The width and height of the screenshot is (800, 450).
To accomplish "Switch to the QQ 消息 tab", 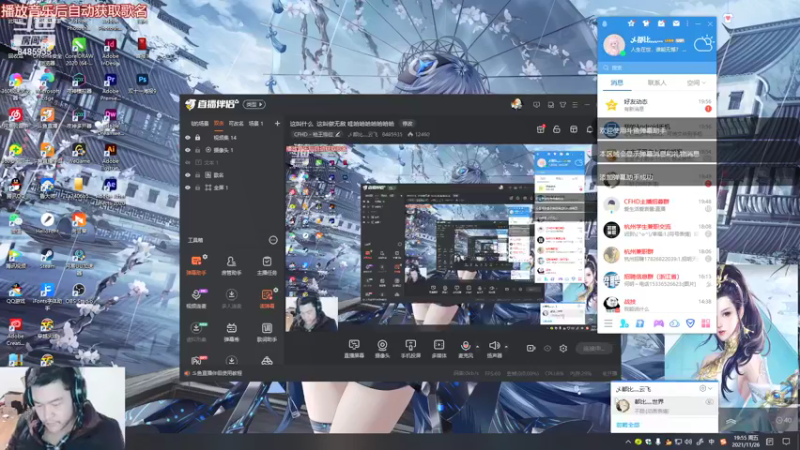I will 617,83.
